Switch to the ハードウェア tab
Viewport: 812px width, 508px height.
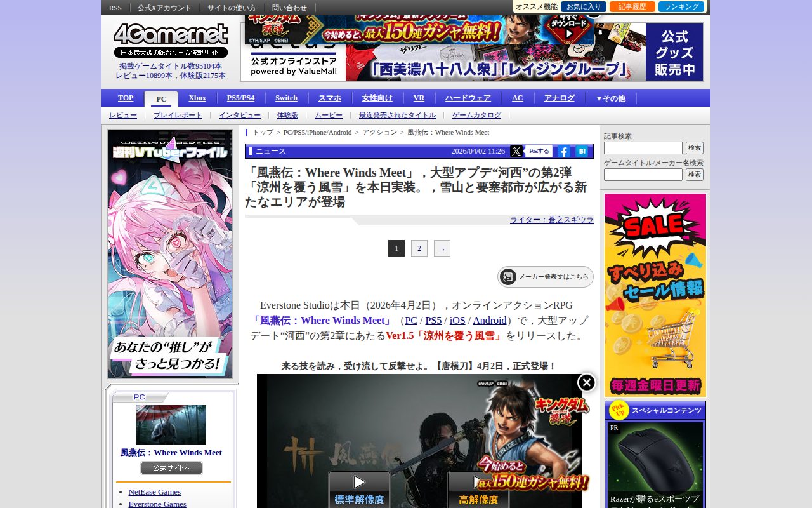point(468,98)
